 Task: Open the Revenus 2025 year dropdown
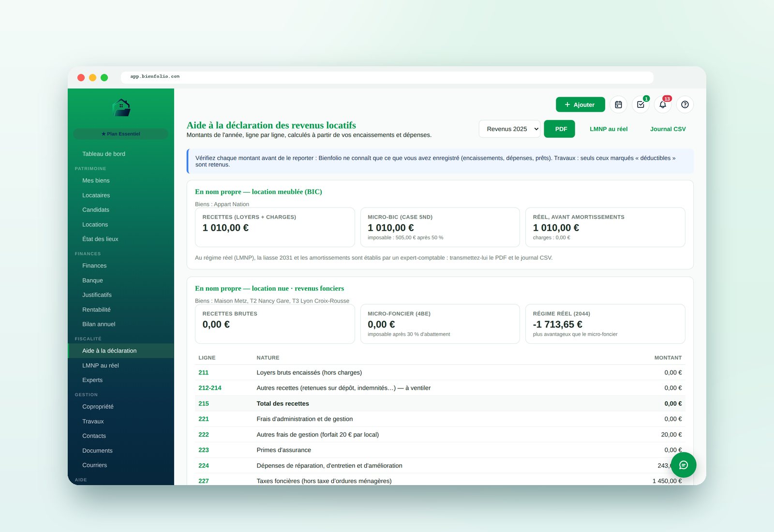[509, 129]
